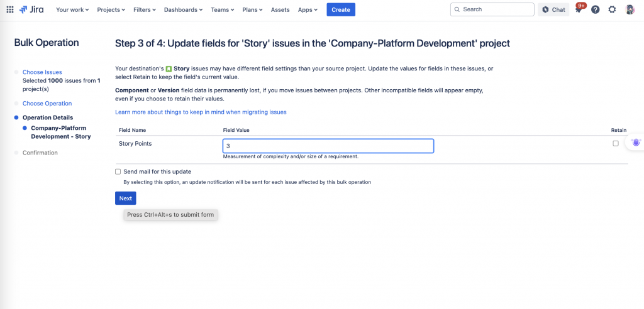Expand the Filters dropdown
The image size is (644, 309).
coord(145,10)
